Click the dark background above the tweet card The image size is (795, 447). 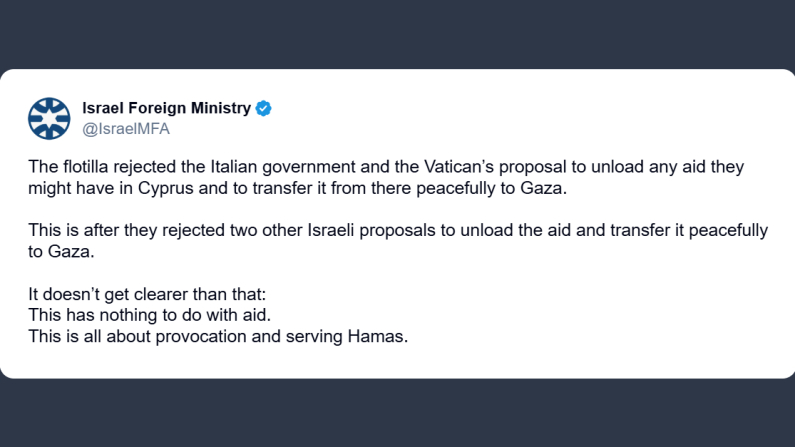pos(397,34)
